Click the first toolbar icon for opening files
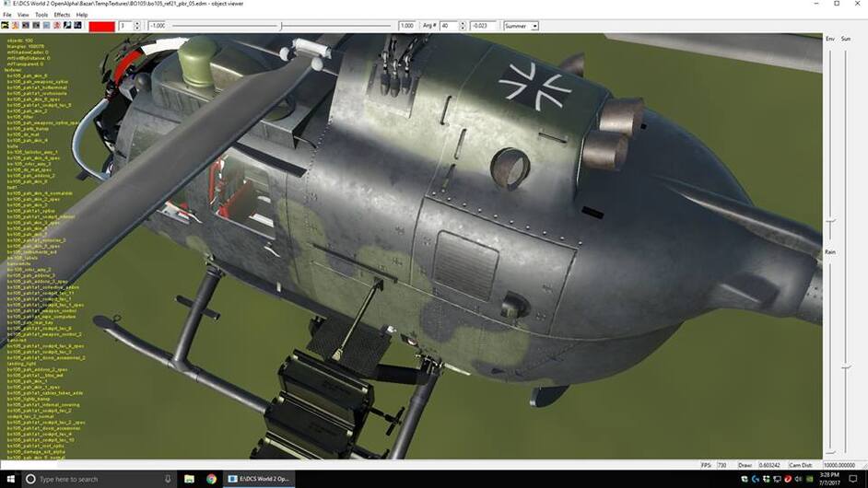This screenshot has height=488, width=868. pos(6,26)
